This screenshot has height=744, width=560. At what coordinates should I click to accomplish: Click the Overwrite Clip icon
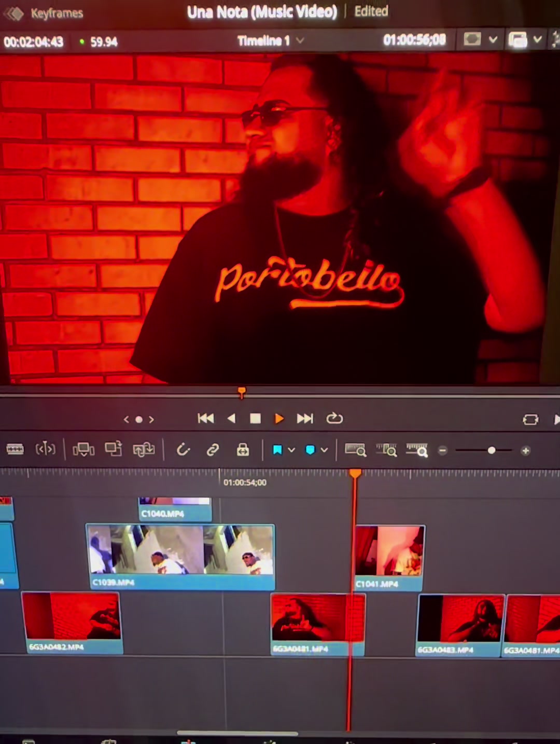click(114, 449)
